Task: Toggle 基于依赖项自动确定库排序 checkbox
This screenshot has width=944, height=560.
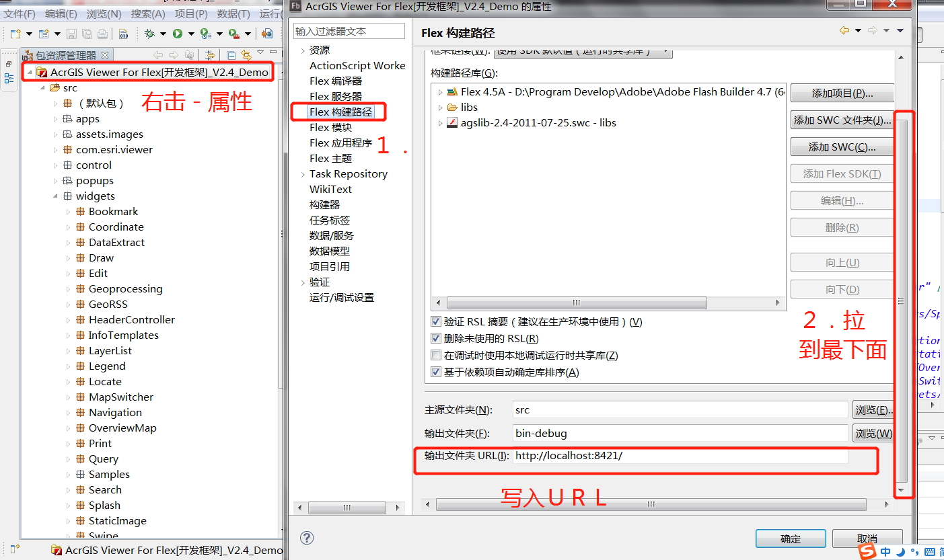Action: (x=436, y=372)
